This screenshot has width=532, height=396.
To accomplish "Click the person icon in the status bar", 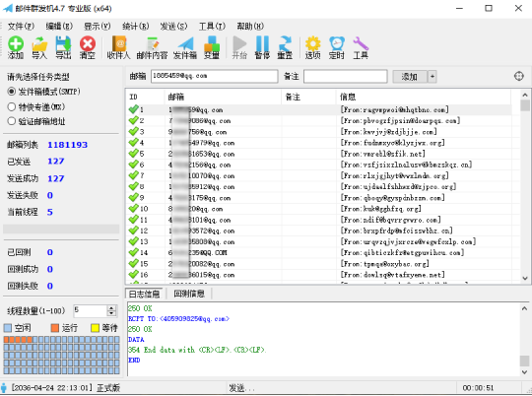I will point(4,387).
